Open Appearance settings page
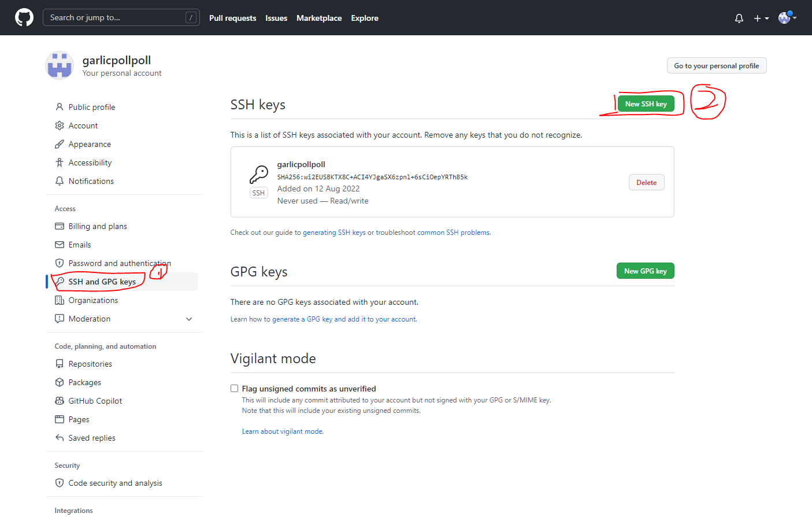This screenshot has height=517, width=812. point(90,144)
